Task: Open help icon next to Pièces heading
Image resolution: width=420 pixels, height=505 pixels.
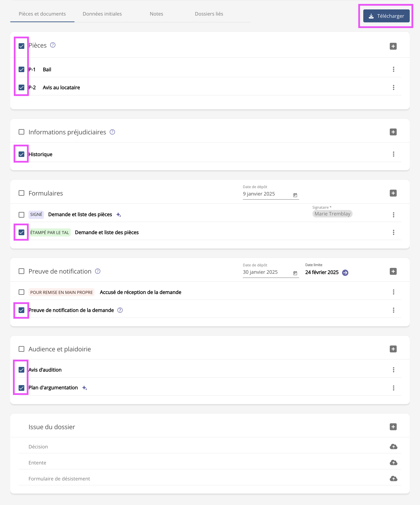Action: (53, 45)
